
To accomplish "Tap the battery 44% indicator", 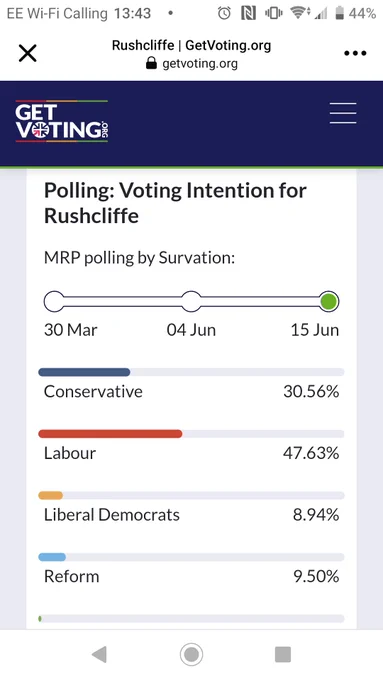I will tap(355, 13).
